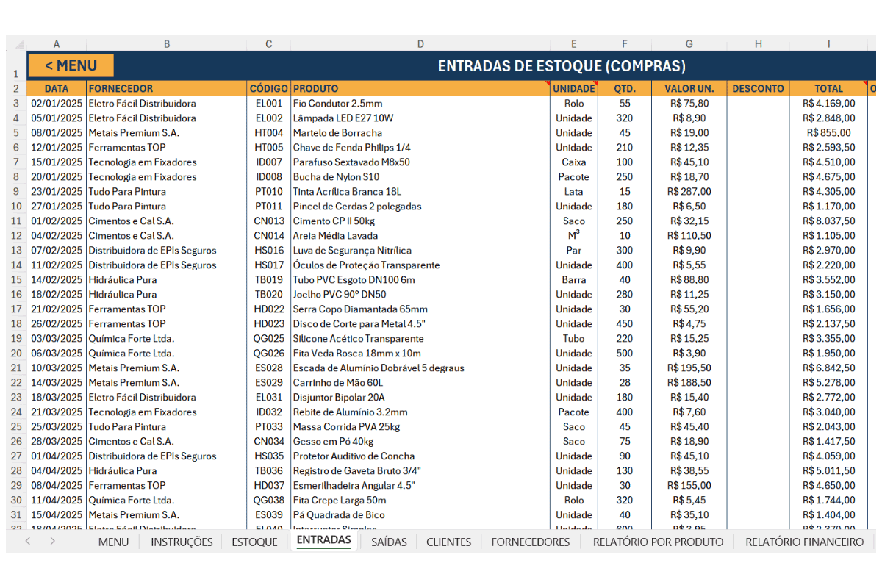Click the UNIDADE header cell
The width and height of the screenshot is (882, 588).
tap(574, 88)
